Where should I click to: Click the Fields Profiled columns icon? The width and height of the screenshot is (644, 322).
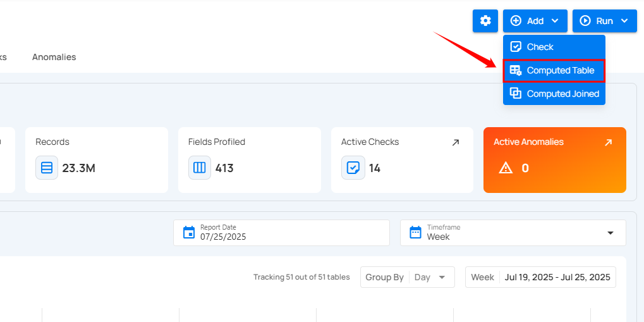pos(200,168)
